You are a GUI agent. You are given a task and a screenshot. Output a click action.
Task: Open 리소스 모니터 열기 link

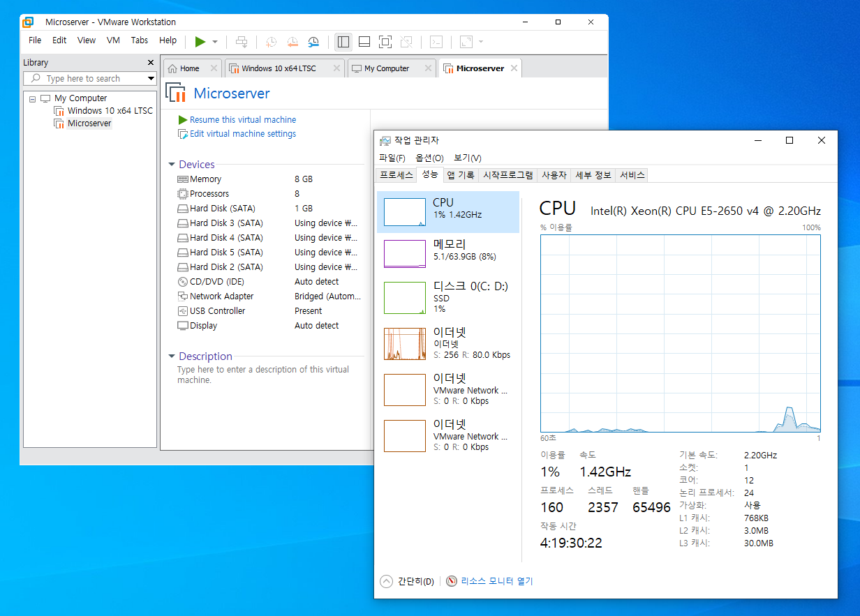click(489, 581)
